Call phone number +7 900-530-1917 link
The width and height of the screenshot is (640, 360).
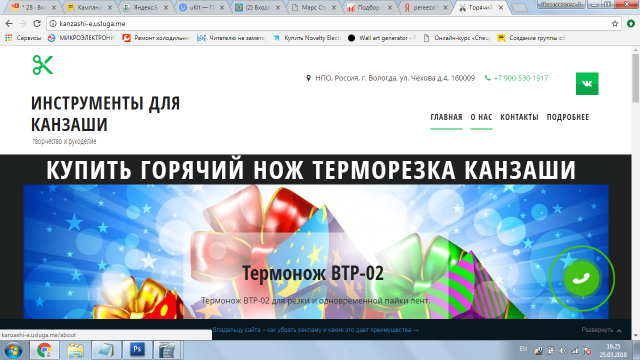(520, 78)
